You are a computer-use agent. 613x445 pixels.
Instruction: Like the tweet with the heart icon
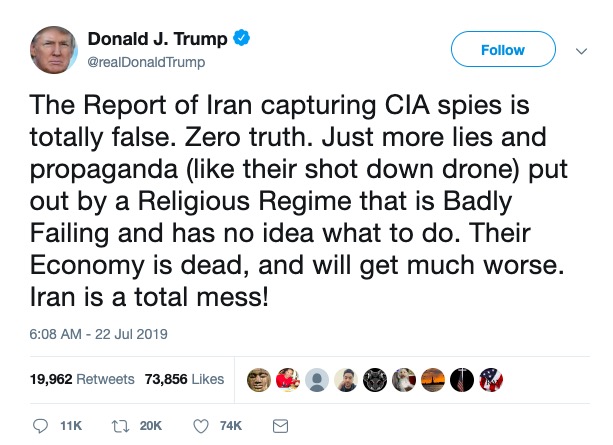click(x=200, y=426)
